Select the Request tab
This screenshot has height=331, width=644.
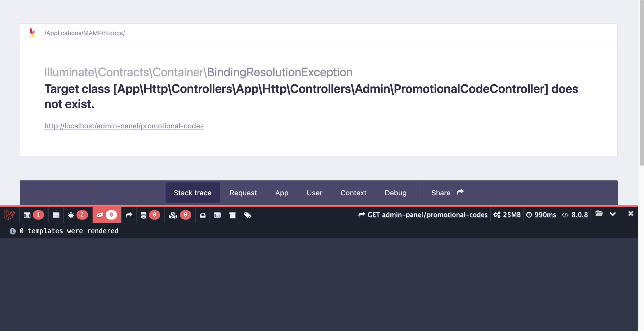tap(243, 192)
